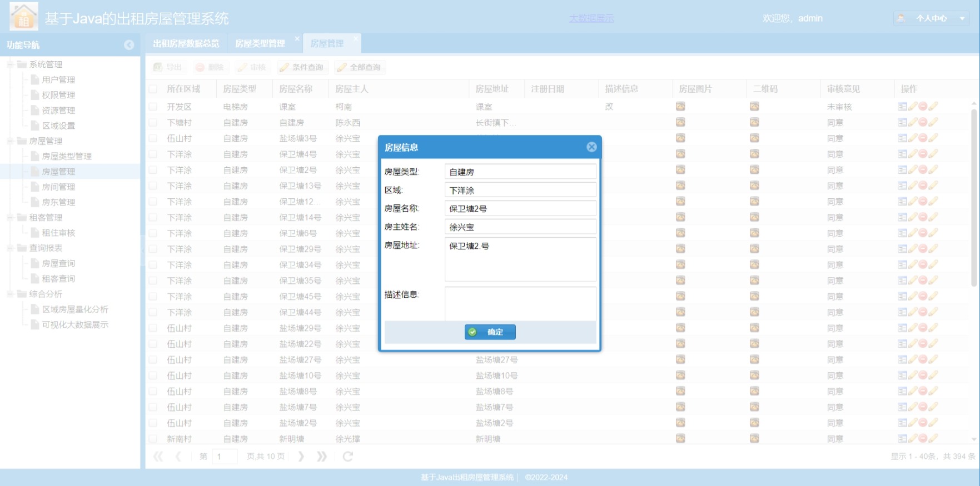Image resolution: width=980 pixels, height=486 pixels.
Task: Click red delete icon for 盐场塘27号 row
Action: click(x=923, y=360)
